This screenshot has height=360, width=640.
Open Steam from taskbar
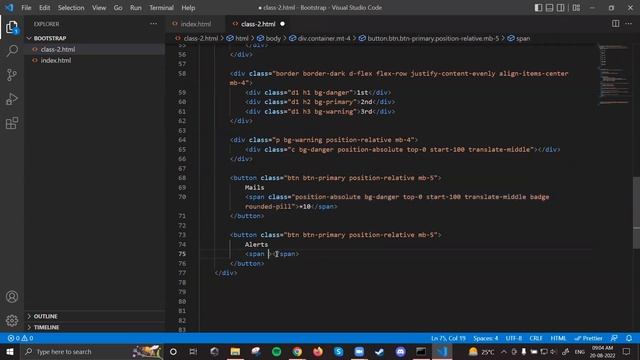380,351
